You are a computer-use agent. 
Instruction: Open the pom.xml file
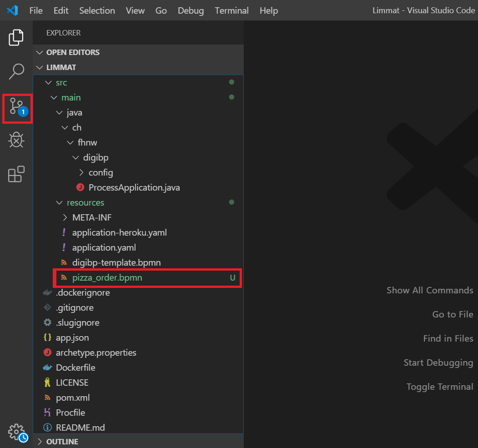click(x=73, y=398)
